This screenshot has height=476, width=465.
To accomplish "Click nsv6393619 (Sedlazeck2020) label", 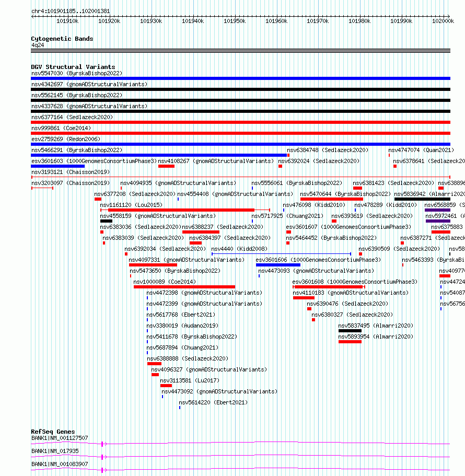I will pyautogui.click(x=372, y=216).
